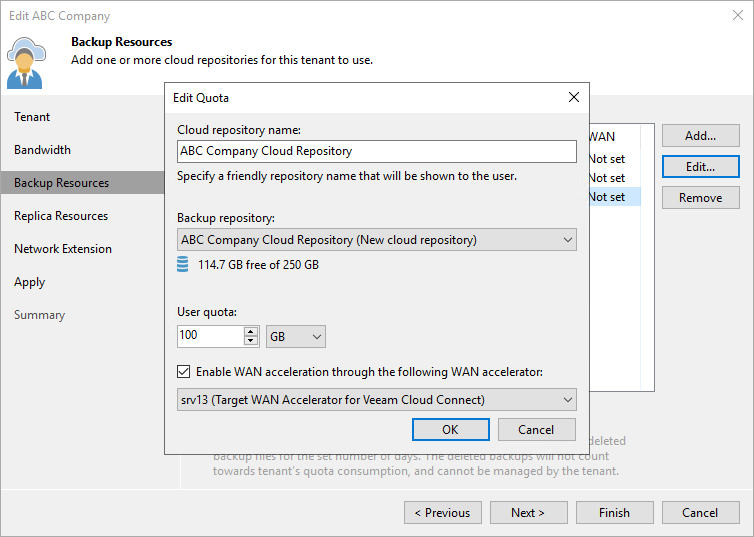Screen dimensions: 754x537
Task: Select the second Not set row
Action: pyautogui.click(x=615, y=178)
